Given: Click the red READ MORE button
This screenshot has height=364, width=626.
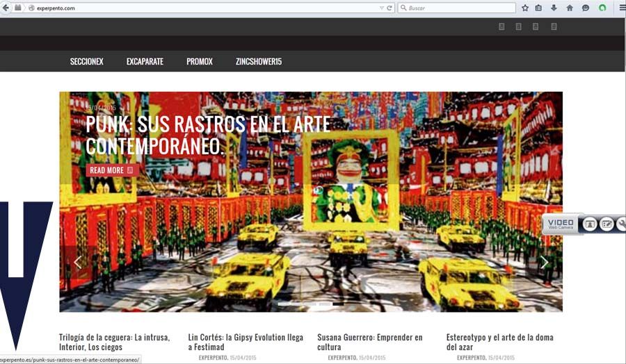Looking at the screenshot, I should (113, 170).
